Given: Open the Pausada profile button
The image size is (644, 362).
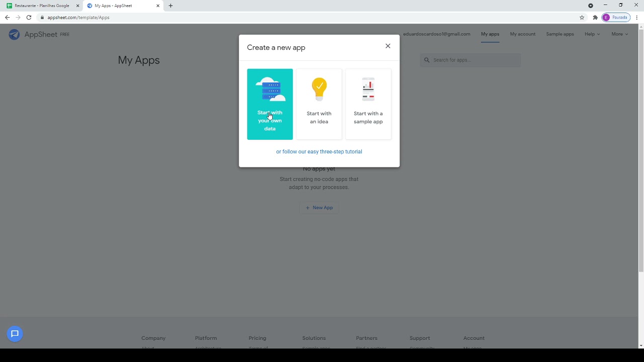Looking at the screenshot, I should coord(616,18).
